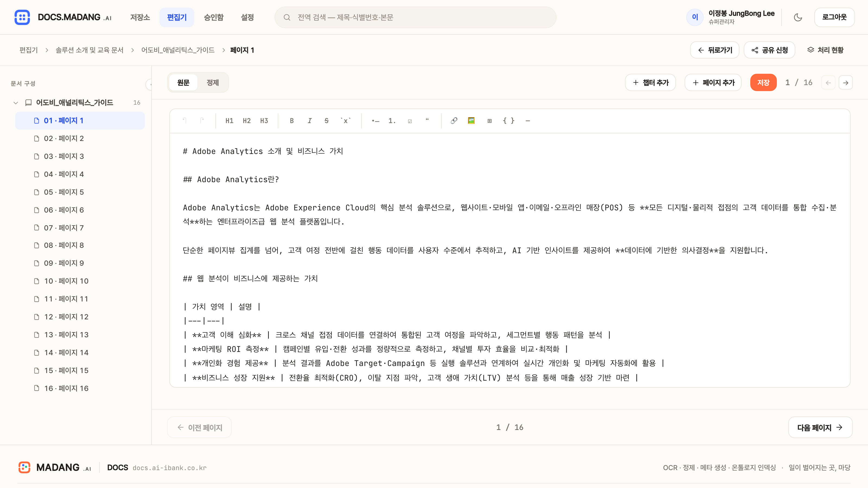This screenshot has height=488, width=868.
Task: Toggle bold formatting
Action: pyautogui.click(x=292, y=121)
